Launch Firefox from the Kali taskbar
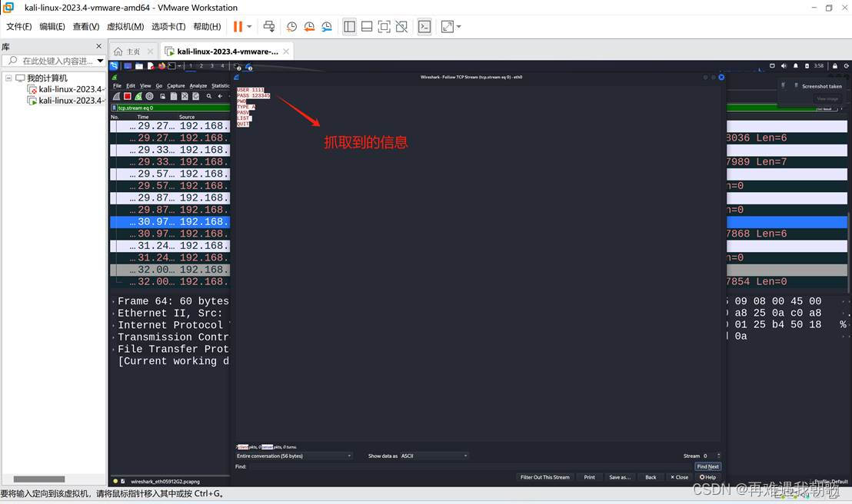Viewport: 852px width, 504px height. 161,65
